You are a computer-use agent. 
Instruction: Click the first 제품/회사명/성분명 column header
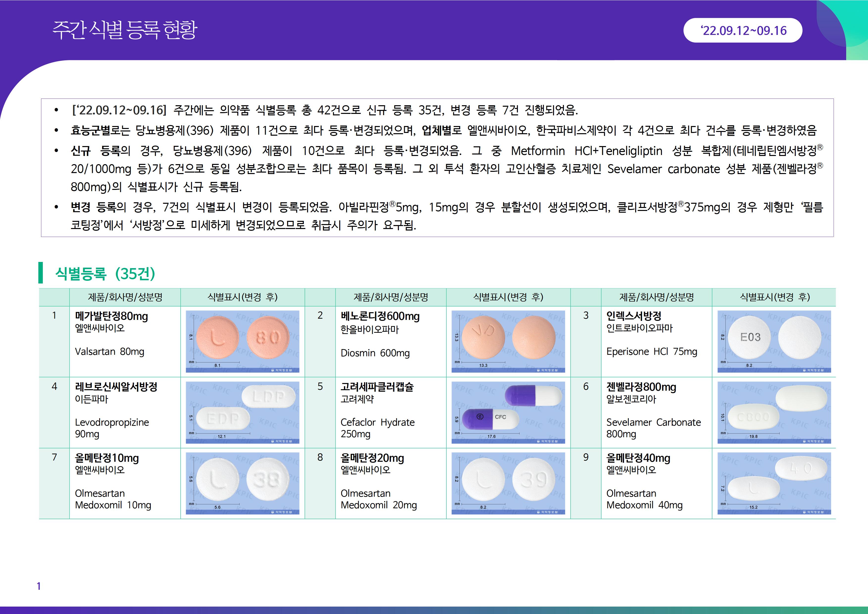[x=125, y=297]
